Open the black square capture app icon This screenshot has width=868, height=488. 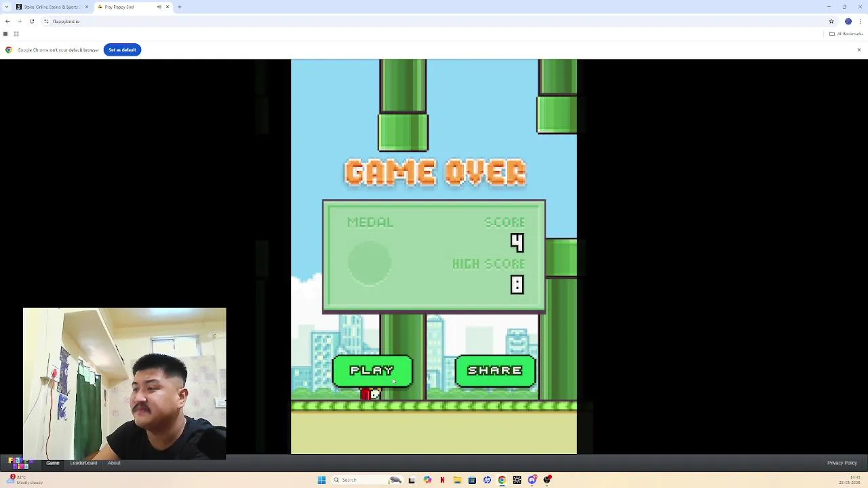coord(517,480)
